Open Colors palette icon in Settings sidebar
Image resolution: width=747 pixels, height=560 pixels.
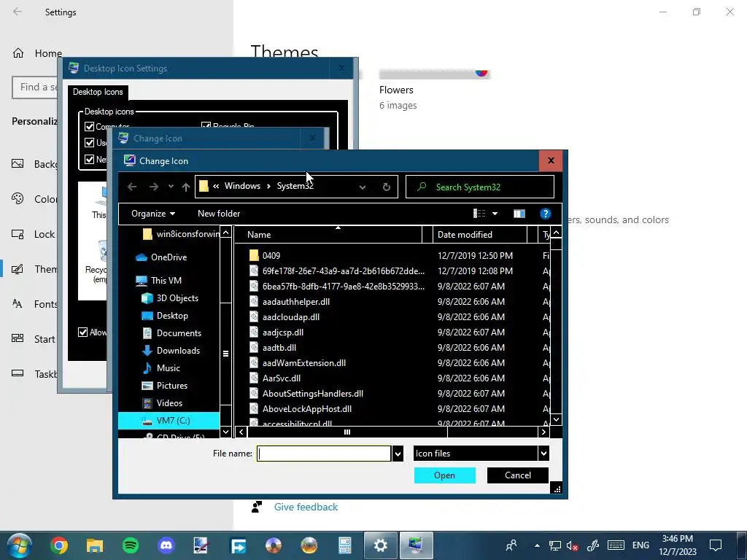click(18, 198)
